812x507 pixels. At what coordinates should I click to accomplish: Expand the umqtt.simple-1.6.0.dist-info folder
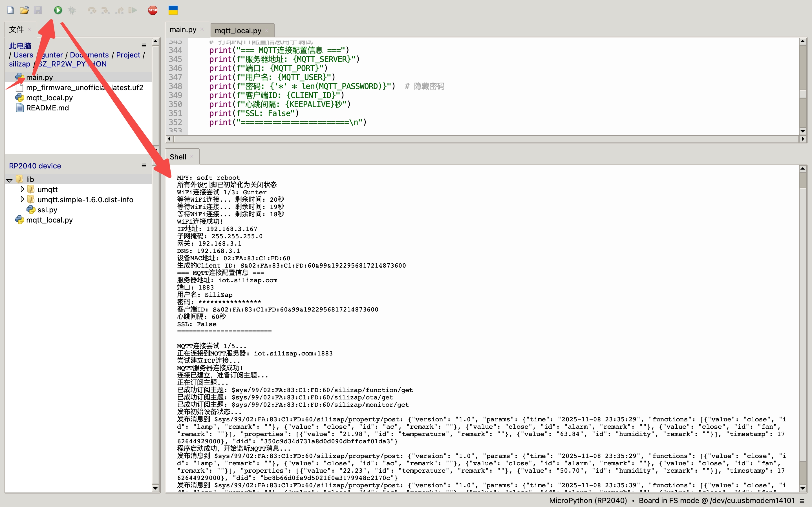coord(22,199)
